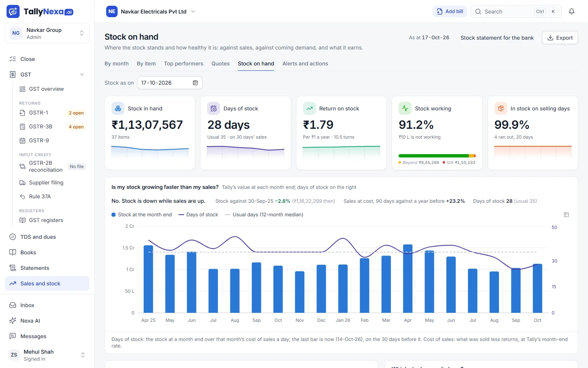The image size is (588, 368).
Task: Open Close in the sidebar
Action: (47, 59)
